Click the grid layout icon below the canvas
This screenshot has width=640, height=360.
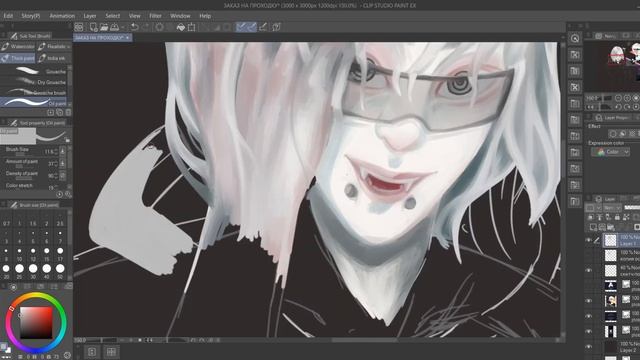pos(111,351)
